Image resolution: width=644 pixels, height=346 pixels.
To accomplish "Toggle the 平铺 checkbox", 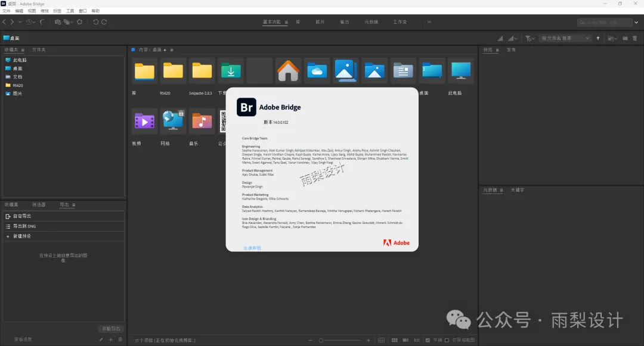I will coord(428,340).
